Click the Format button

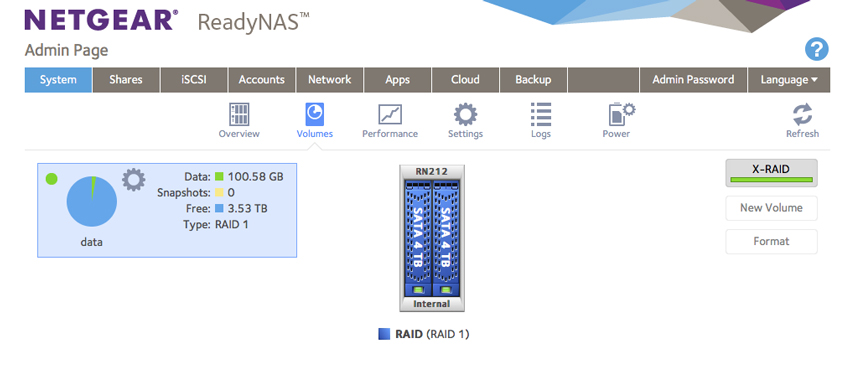coord(771,241)
